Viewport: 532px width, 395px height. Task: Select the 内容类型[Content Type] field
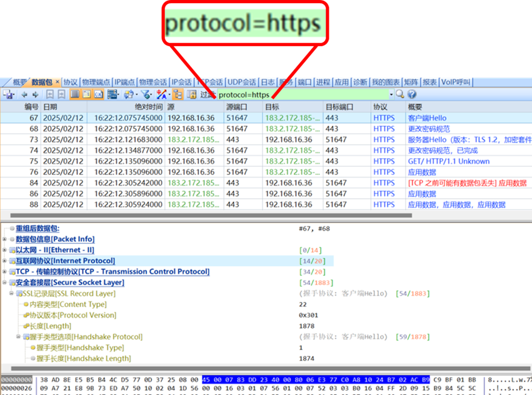68,304
